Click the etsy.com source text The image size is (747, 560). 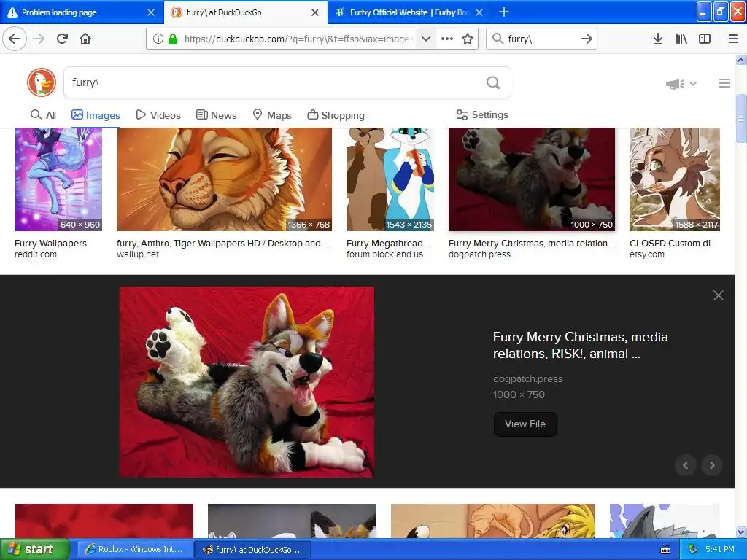pyautogui.click(x=647, y=254)
